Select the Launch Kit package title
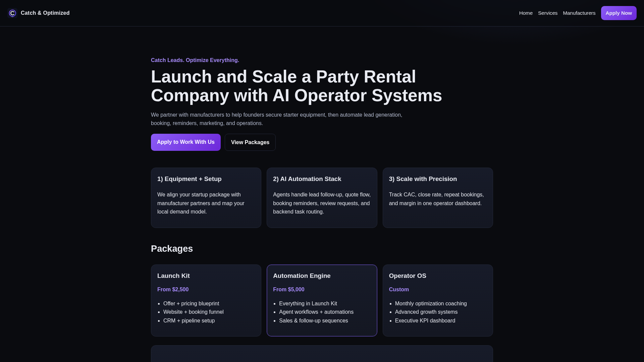Screen dimensions: 644x362 [x=173, y=276]
